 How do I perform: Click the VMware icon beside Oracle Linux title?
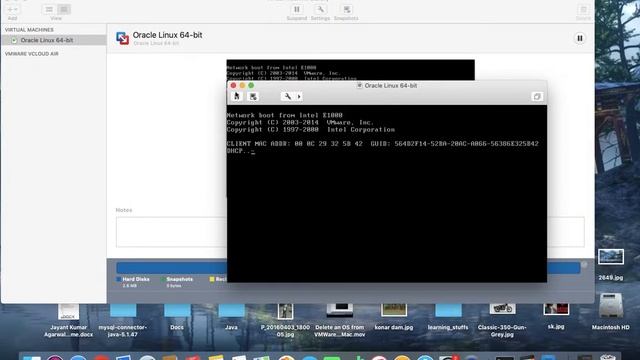click(x=122, y=38)
